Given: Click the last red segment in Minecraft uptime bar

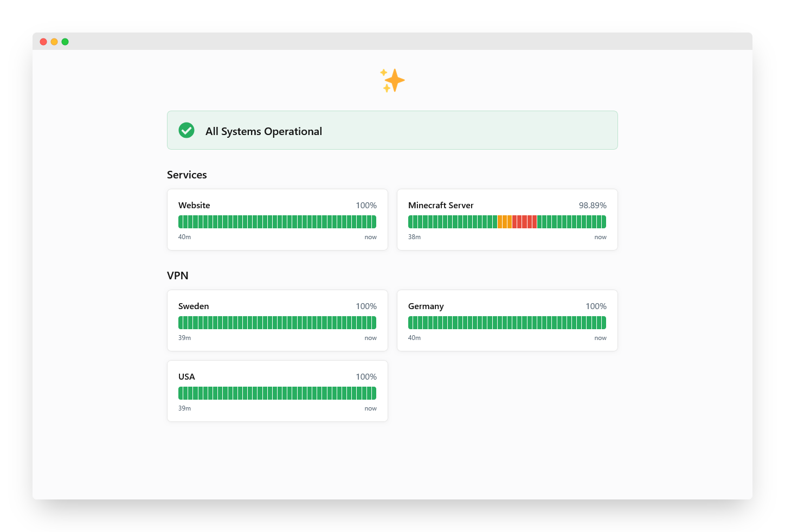Looking at the screenshot, I should (535, 222).
